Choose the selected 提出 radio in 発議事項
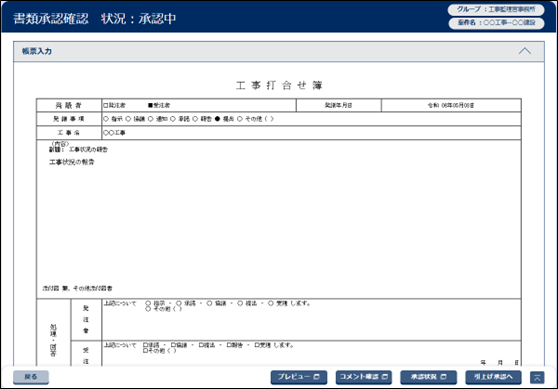The width and height of the screenshot is (558, 389). [x=217, y=119]
